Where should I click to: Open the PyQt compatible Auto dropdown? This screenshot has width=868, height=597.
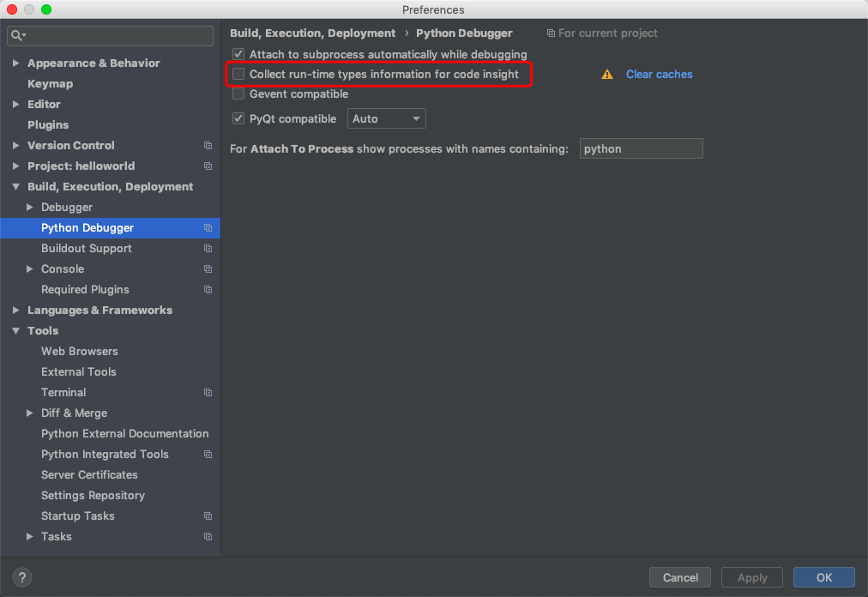(386, 118)
